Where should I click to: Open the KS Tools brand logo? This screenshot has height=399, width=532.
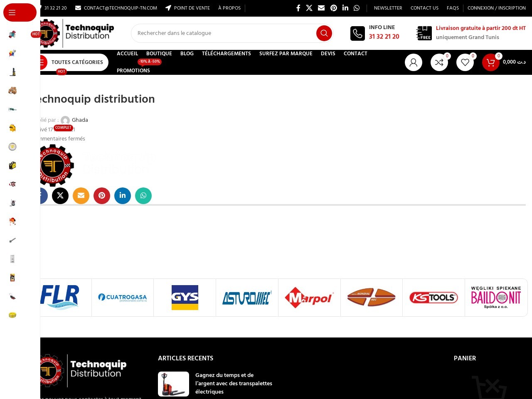pos(433,298)
